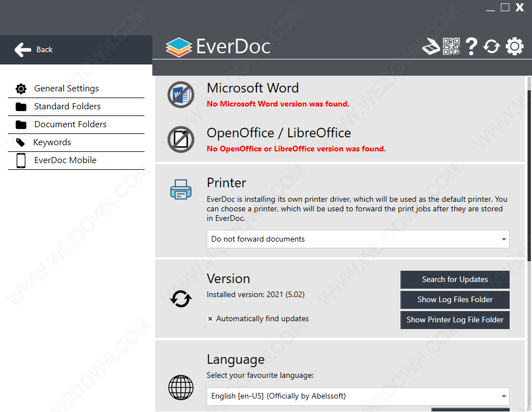532x412 pixels.
Task: Open help via the question mark icon
Action: pos(472,47)
